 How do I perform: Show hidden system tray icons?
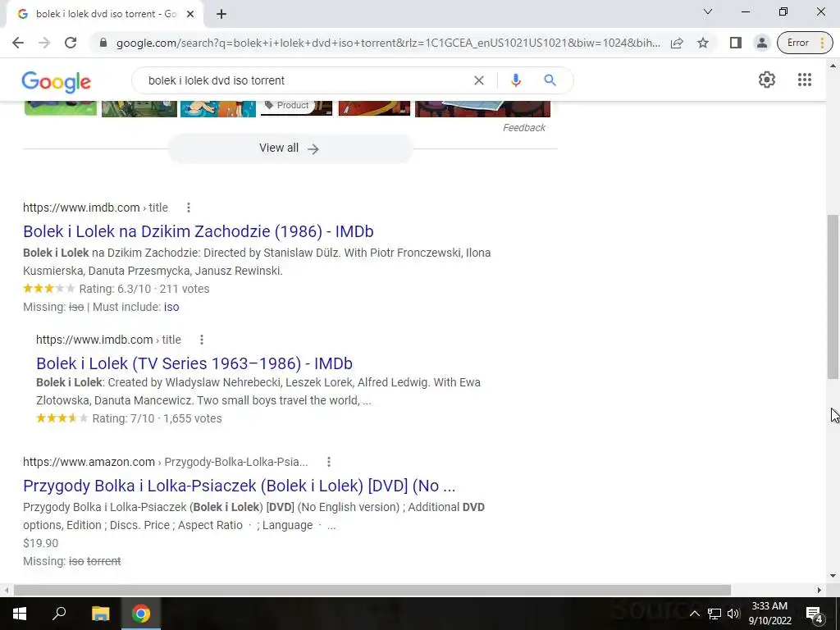pos(694,614)
